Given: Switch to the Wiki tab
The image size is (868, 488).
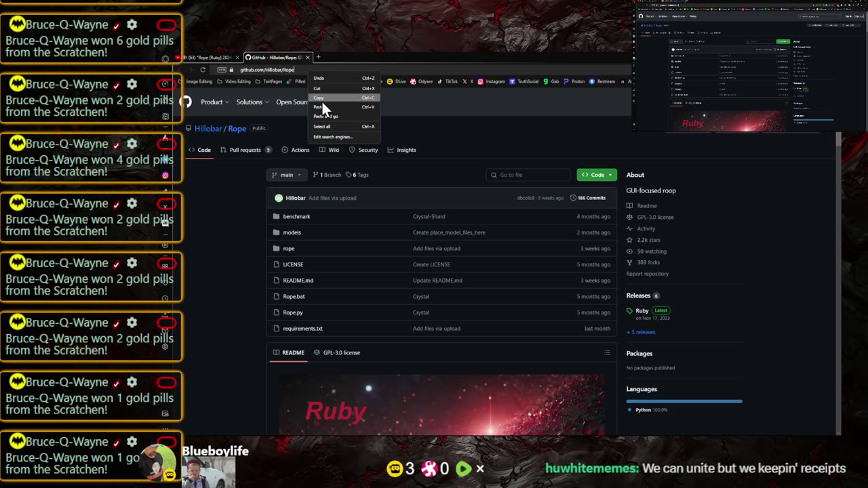Looking at the screenshot, I should (329, 150).
